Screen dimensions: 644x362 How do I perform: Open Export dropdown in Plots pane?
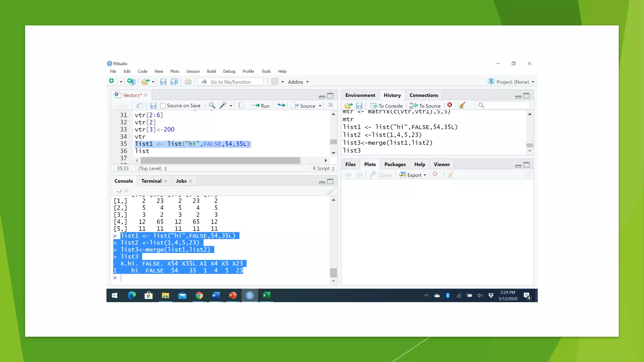tap(413, 175)
